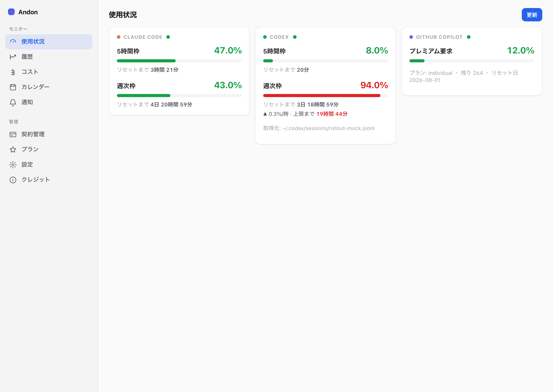Open the コスト section
Image resolution: width=553 pixels, height=392 pixels.
click(x=49, y=72)
